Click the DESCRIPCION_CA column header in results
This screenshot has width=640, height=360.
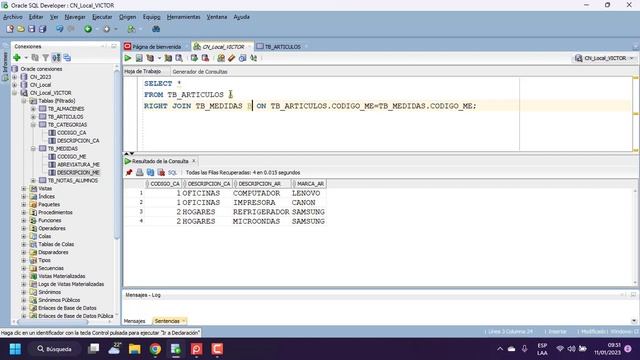pos(208,184)
